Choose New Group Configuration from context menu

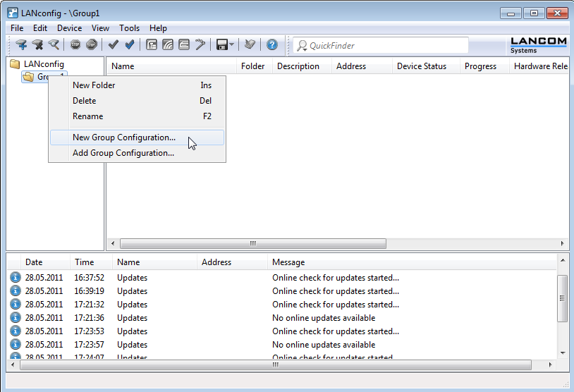click(124, 137)
